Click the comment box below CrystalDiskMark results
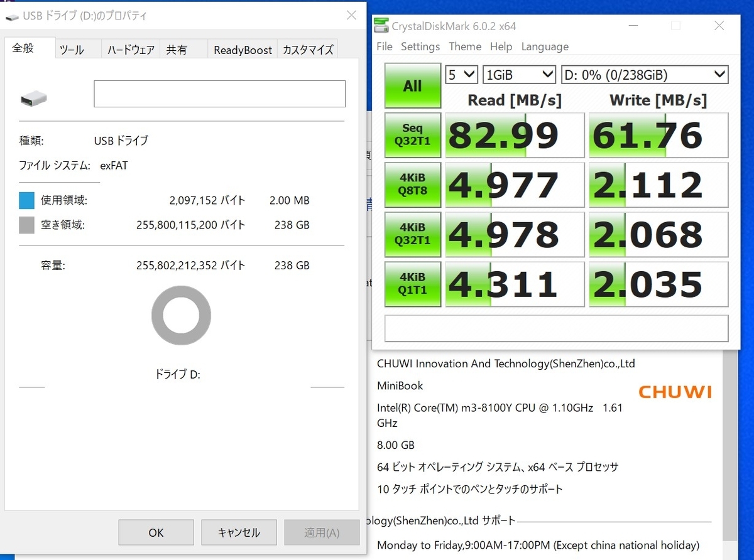The image size is (754, 560). click(x=556, y=328)
